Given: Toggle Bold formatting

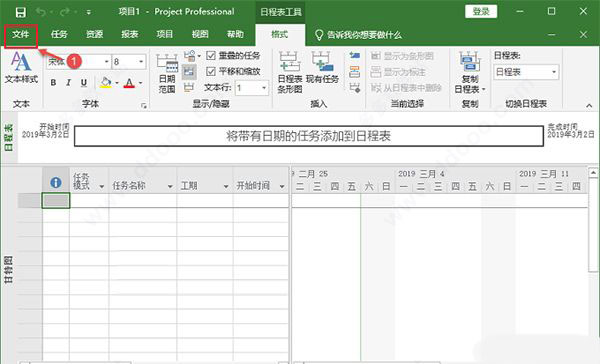Looking at the screenshot, I should [53, 83].
